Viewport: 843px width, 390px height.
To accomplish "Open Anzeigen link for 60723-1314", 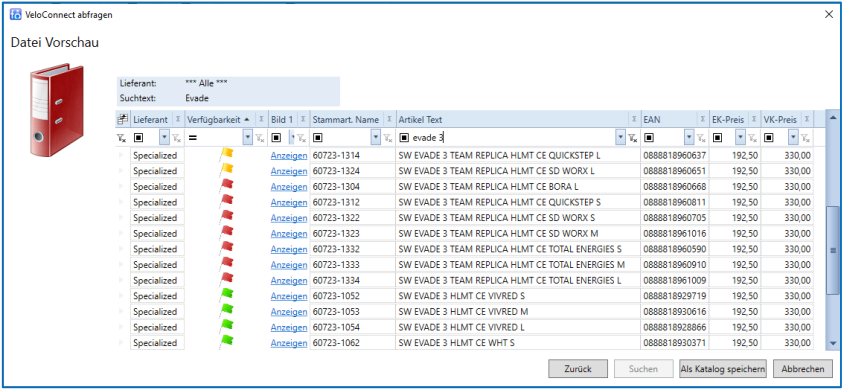I will point(289,155).
